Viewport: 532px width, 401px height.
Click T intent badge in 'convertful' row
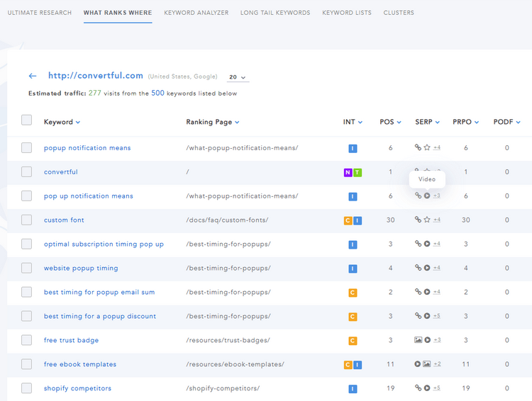[358, 173]
